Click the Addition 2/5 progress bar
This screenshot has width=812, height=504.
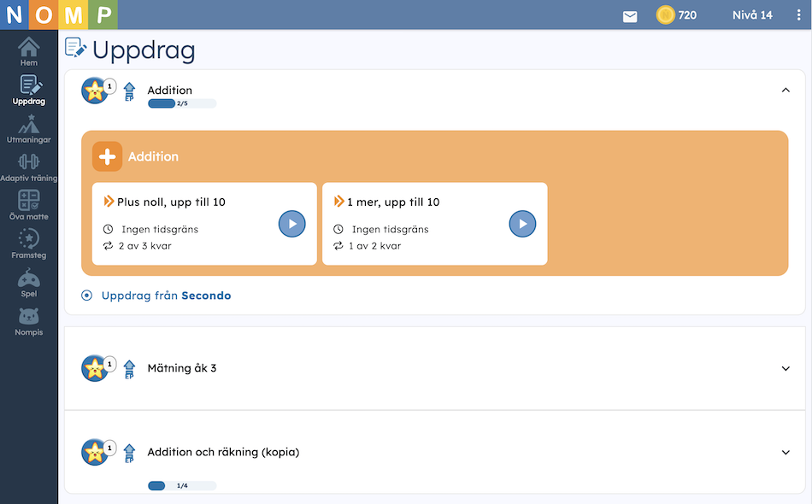[182, 103]
